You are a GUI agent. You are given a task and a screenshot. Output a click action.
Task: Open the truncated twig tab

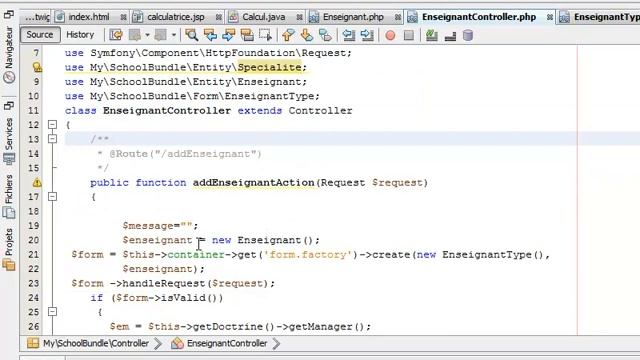(37, 17)
